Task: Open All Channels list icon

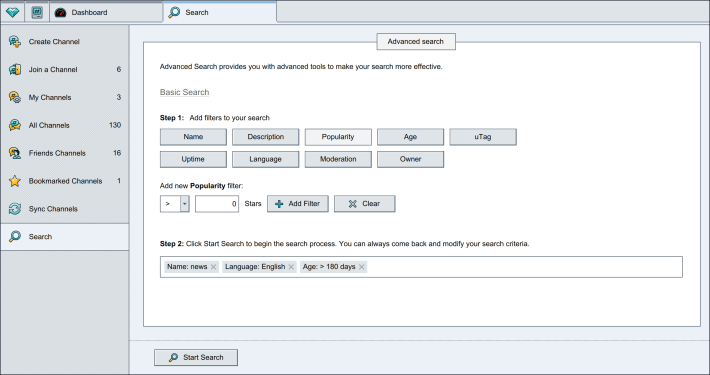Action: (x=15, y=125)
